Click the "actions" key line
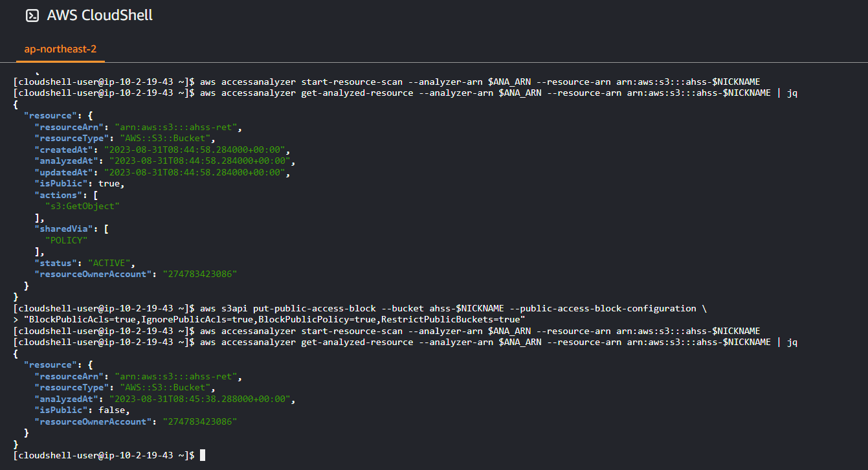Screen dimensions: 868x470 click(x=67, y=195)
